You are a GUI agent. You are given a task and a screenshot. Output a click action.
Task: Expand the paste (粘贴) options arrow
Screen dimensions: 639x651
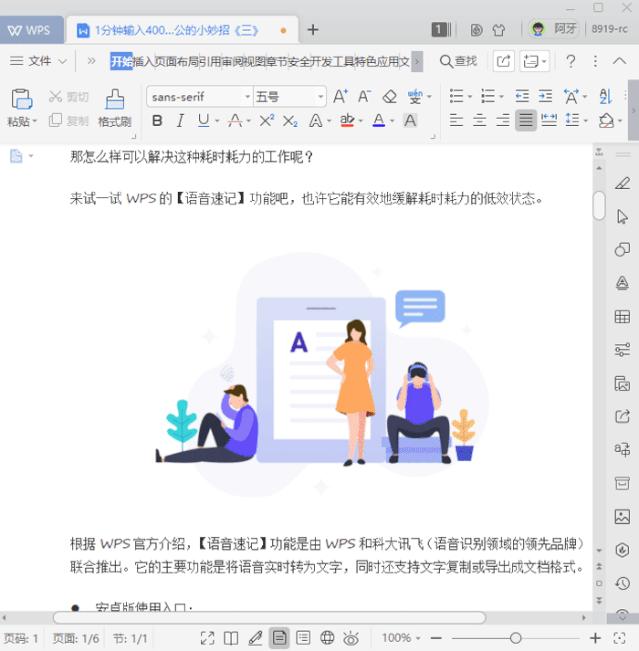coord(34,121)
